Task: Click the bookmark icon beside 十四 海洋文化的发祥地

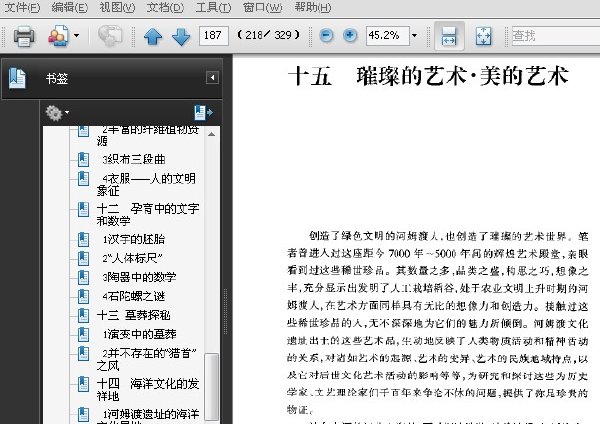Action: (83, 384)
